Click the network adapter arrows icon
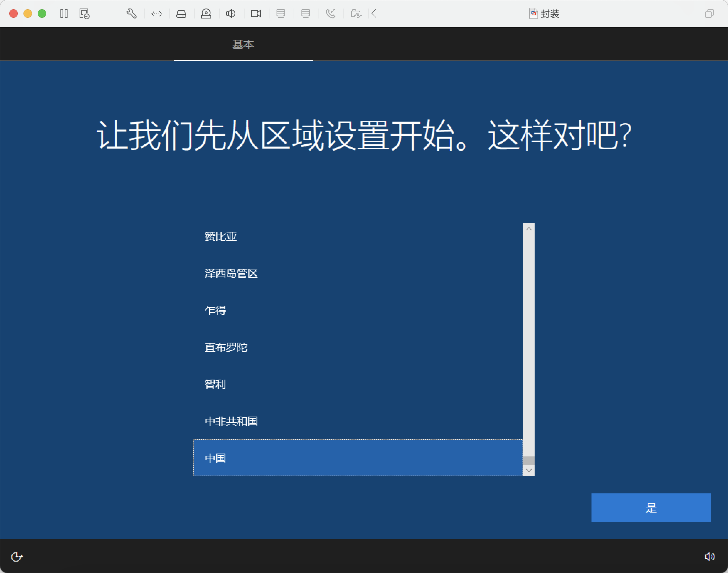The width and height of the screenshot is (728, 573). click(157, 14)
